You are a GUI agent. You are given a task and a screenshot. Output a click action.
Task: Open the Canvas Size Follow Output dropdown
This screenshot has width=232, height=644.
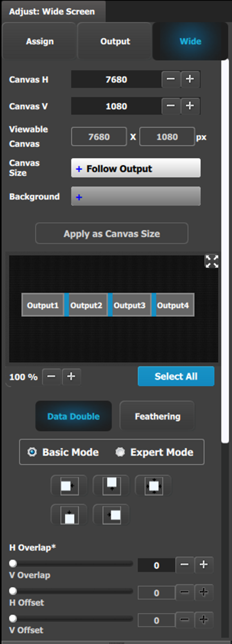136,169
